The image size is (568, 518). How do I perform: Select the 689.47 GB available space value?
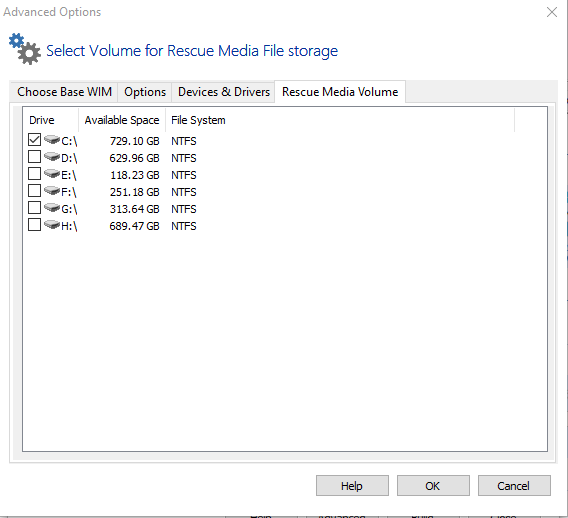click(x=134, y=226)
